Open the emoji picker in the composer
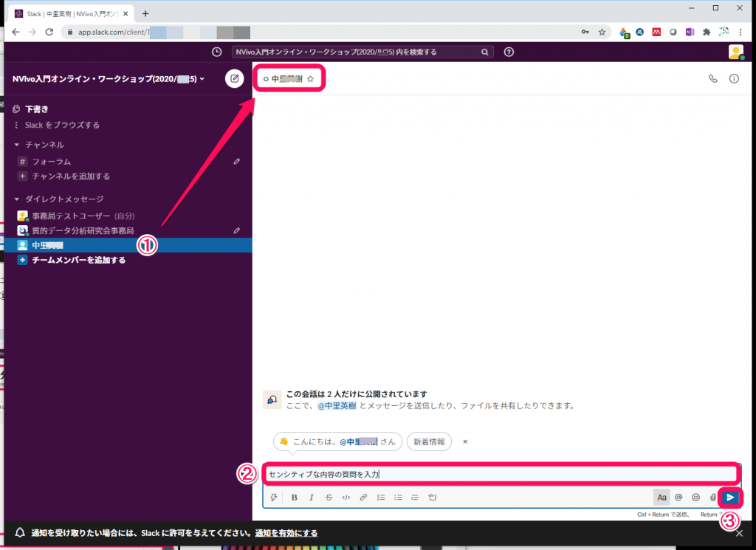The width and height of the screenshot is (756, 550). pos(695,498)
